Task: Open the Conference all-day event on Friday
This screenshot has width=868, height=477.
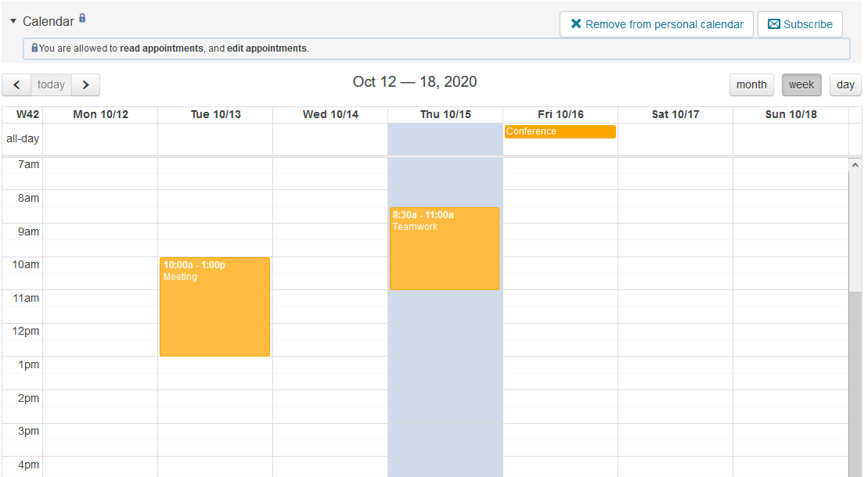Action: tap(560, 131)
